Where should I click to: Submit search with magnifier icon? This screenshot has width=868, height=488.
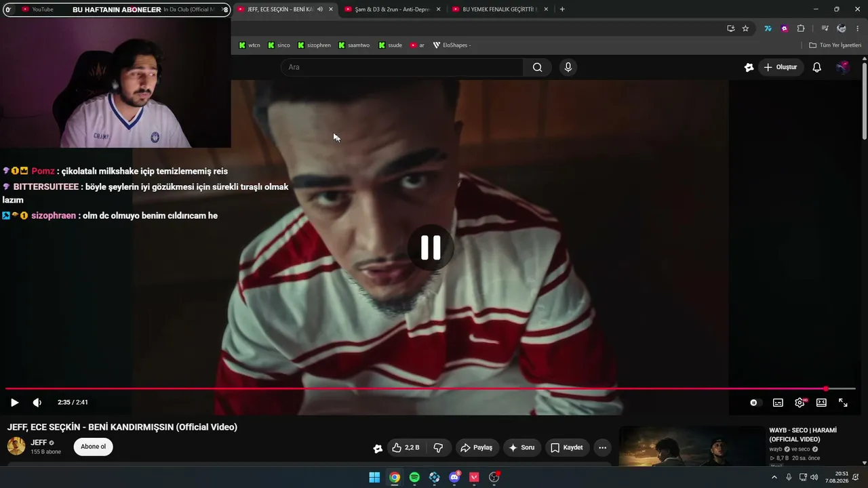537,67
